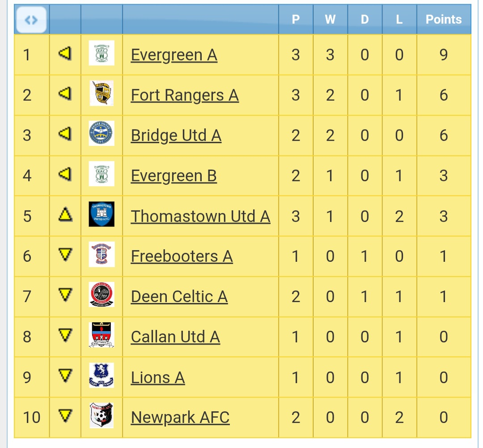This screenshot has width=483, height=448.
Task: Click the down arrow beside Freebooters A
Action: pyautogui.click(x=65, y=256)
